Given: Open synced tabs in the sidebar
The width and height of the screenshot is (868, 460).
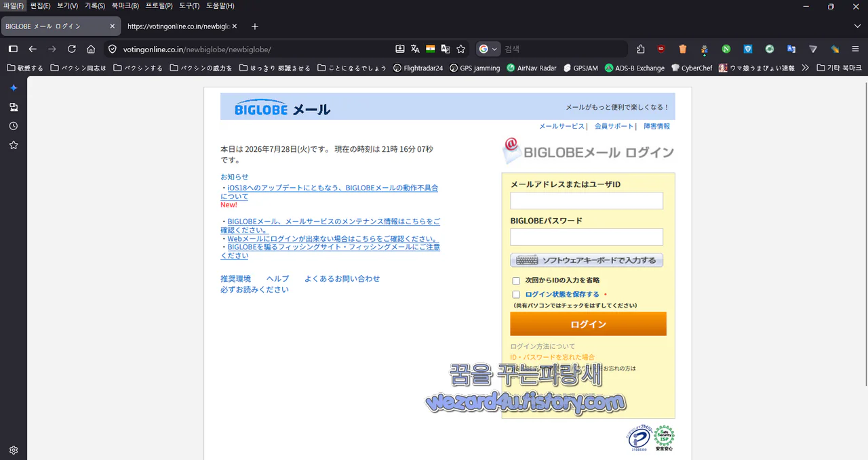Looking at the screenshot, I should pos(14,107).
